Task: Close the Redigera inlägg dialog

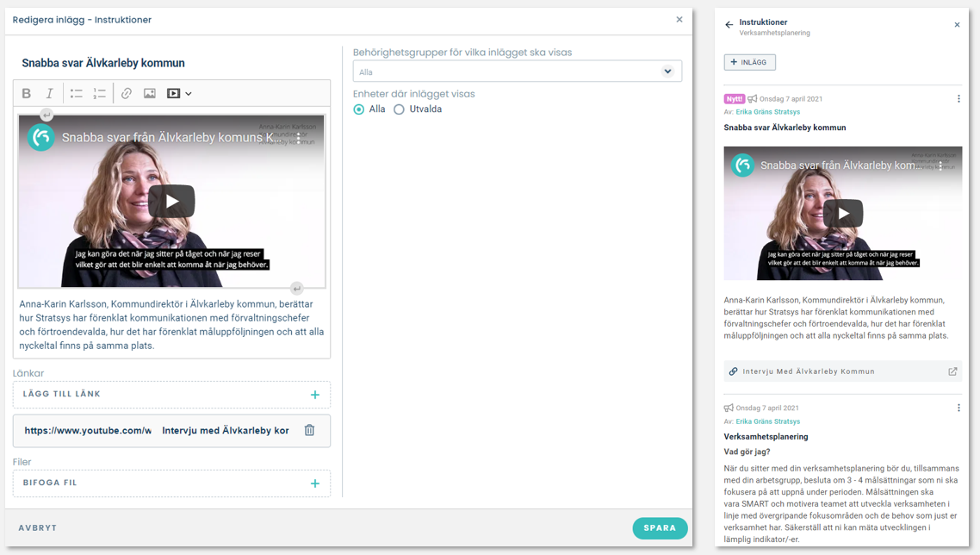Action: [679, 20]
